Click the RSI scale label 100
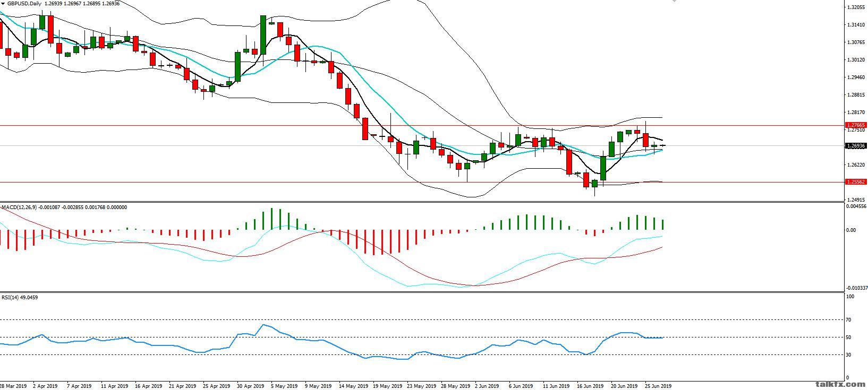Image resolution: width=868 pixels, height=390 pixels. [x=850, y=297]
